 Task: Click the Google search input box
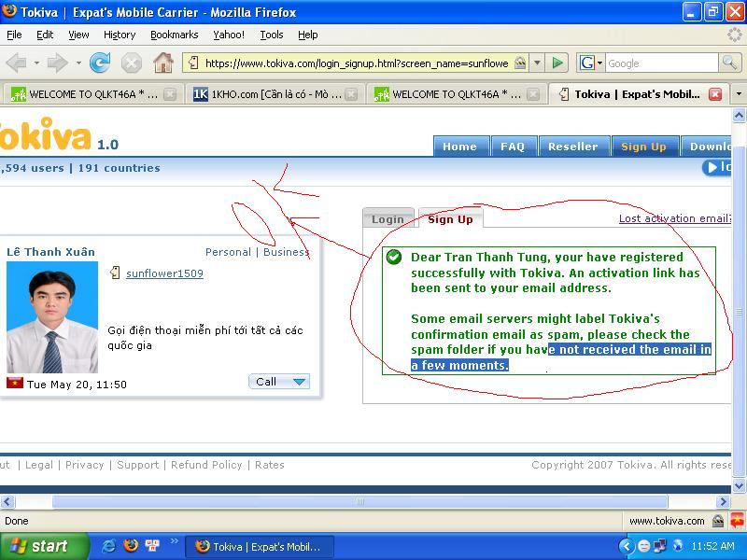(662, 63)
